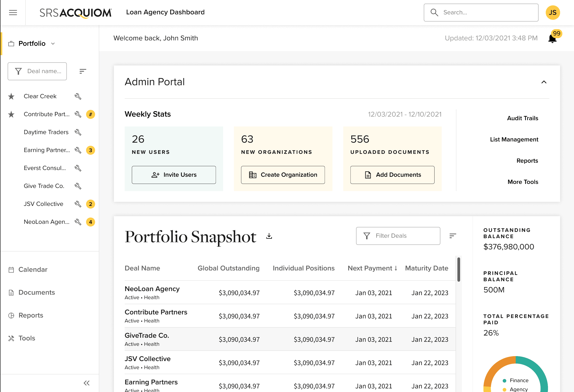Sort by Individual Positions column header

coord(304,268)
